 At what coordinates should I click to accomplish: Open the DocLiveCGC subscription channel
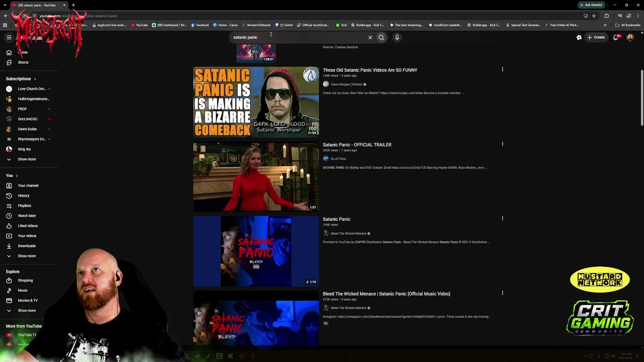click(x=28, y=119)
